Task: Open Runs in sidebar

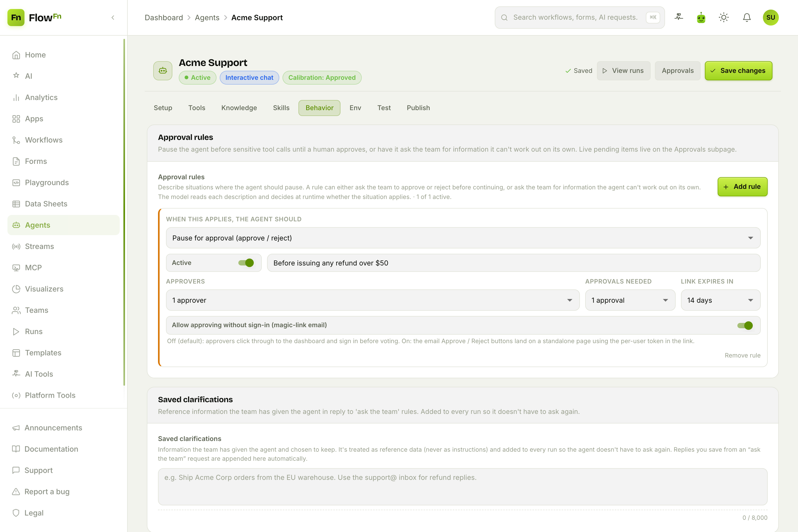Action: click(64, 331)
